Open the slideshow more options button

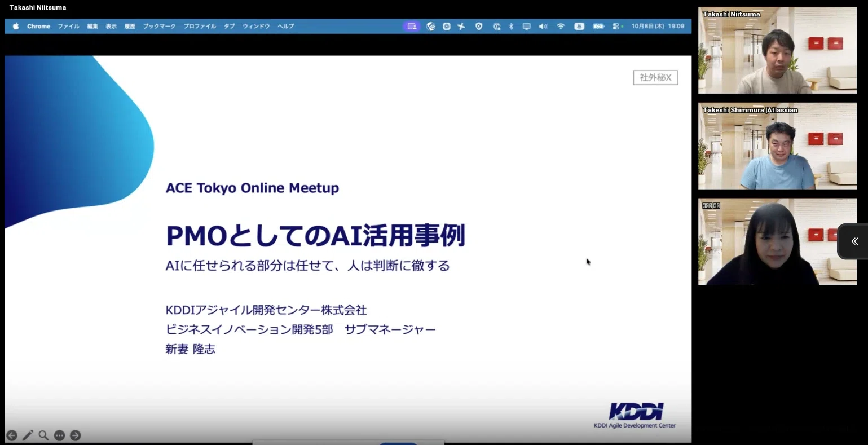pos(59,435)
